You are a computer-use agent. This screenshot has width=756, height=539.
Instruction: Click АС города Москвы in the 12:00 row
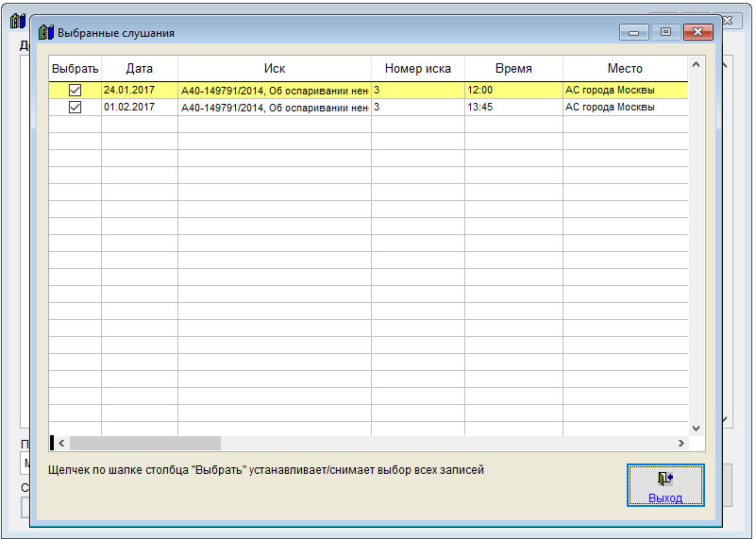click(x=625, y=91)
